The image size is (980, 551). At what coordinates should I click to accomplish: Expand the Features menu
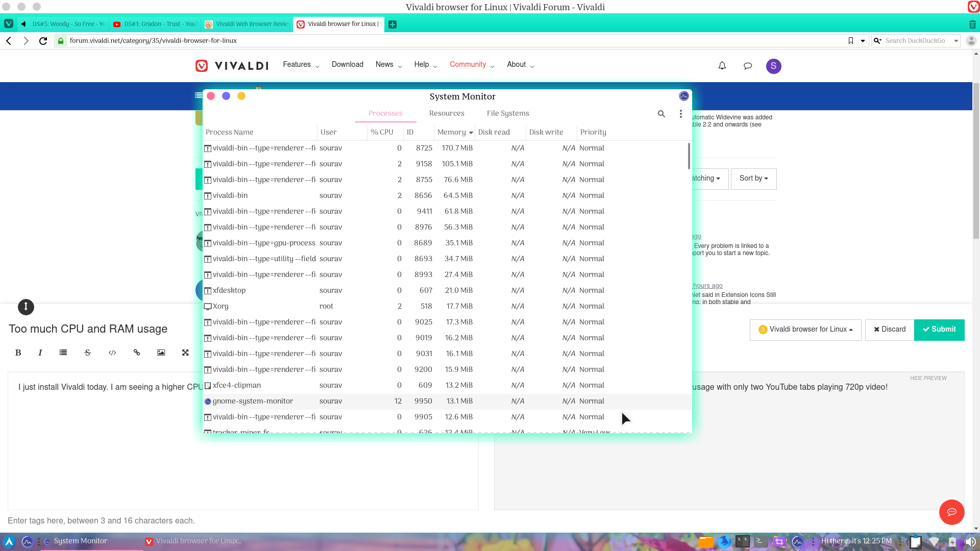(301, 65)
